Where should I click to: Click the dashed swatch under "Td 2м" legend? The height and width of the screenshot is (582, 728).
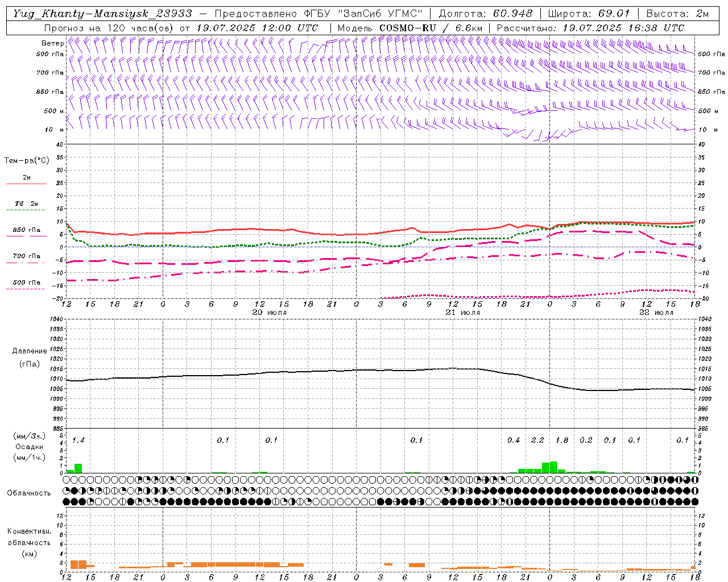pyautogui.click(x=26, y=210)
